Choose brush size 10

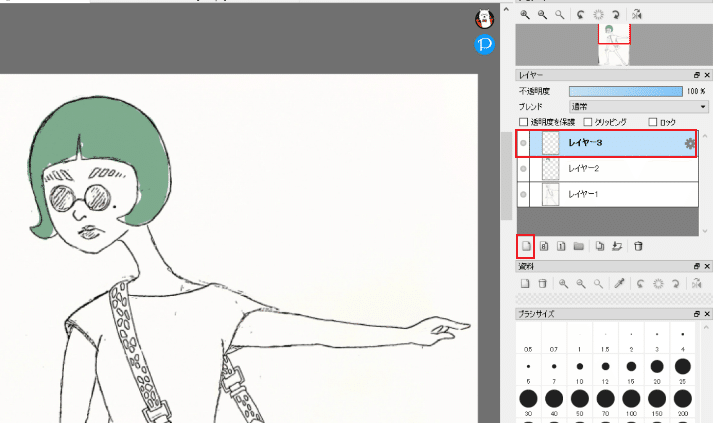point(580,370)
